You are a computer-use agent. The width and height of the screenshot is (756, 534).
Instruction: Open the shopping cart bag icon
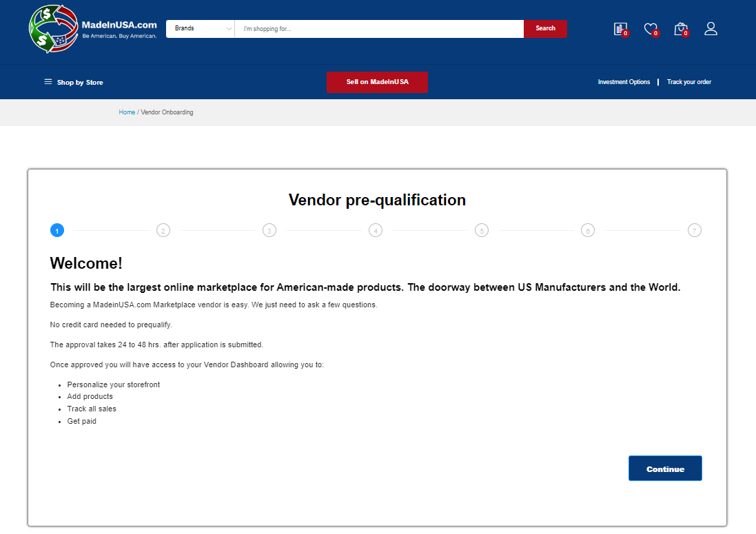(x=681, y=29)
